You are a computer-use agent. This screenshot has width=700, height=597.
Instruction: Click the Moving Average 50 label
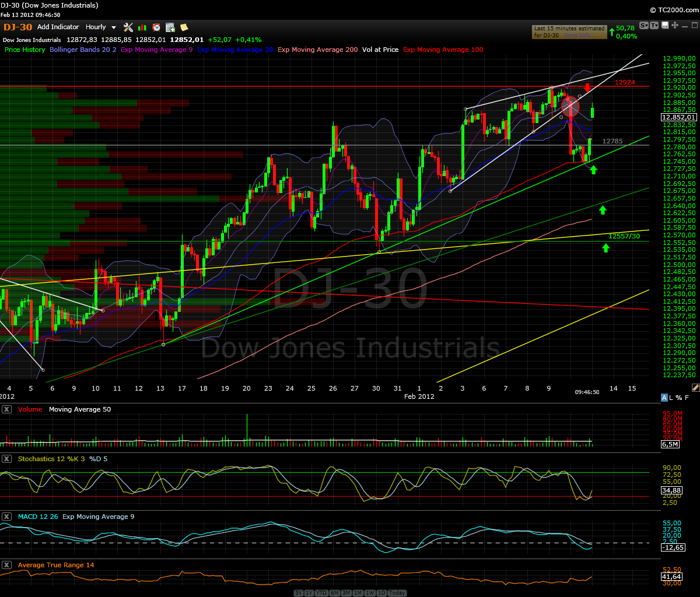click(x=80, y=409)
